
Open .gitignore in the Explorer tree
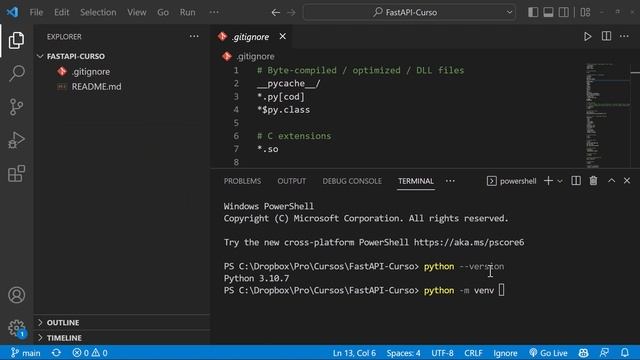(x=91, y=71)
